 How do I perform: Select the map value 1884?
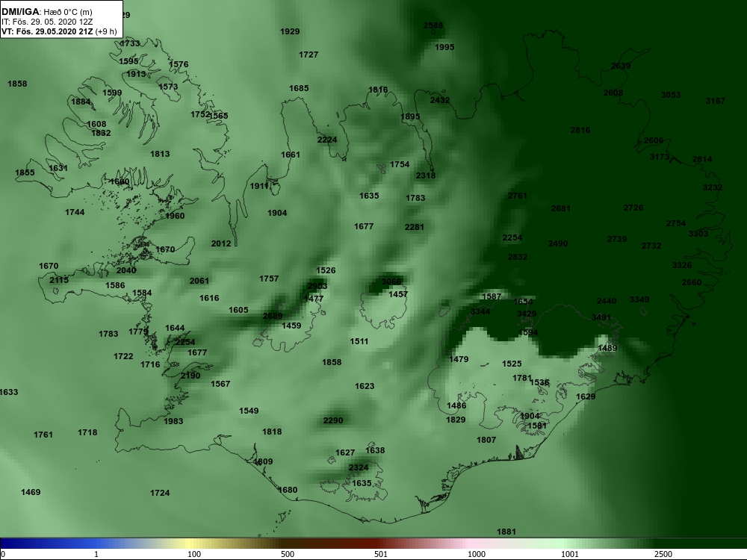click(81, 102)
